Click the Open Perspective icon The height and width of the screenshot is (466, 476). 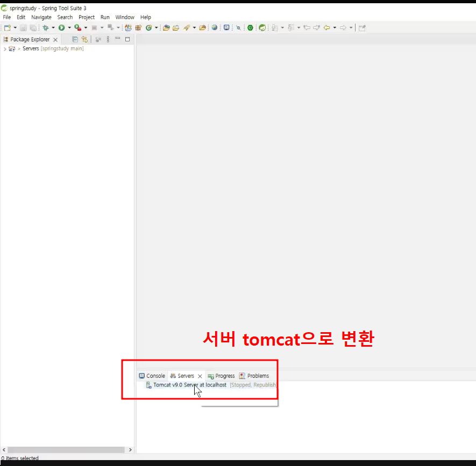(362, 28)
